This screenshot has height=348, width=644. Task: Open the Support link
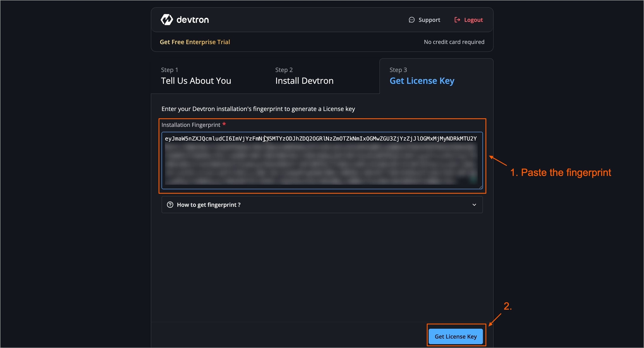point(424,20)
